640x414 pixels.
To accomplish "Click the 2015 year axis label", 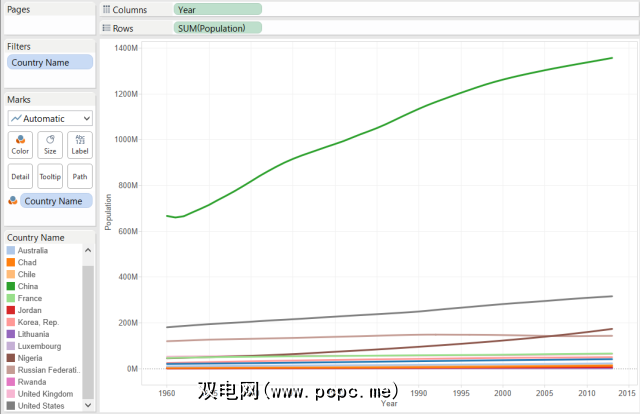I will [627, 393].
